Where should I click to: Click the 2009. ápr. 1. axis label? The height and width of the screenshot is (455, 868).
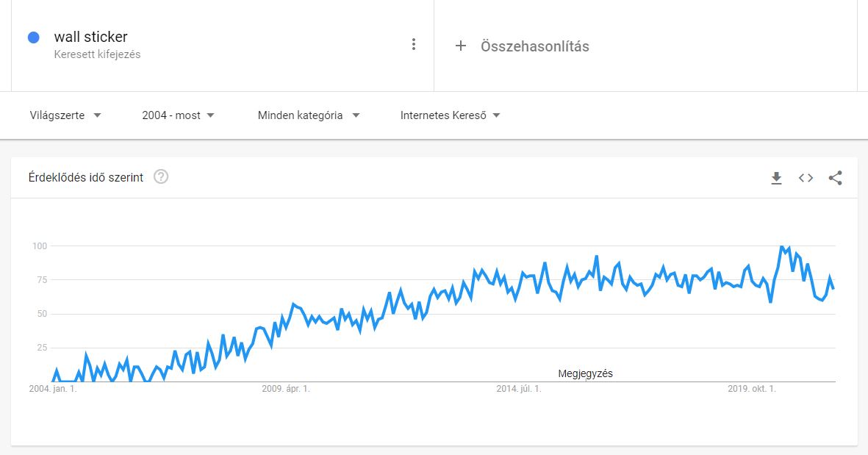[x=286, y=389]
